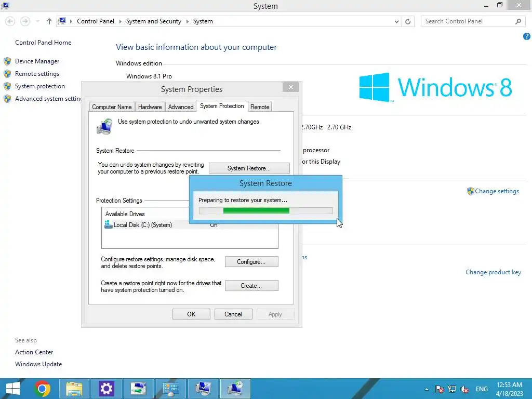Close the System Properties dialog
The image size is (532, 399).
(x=291, y=87)
